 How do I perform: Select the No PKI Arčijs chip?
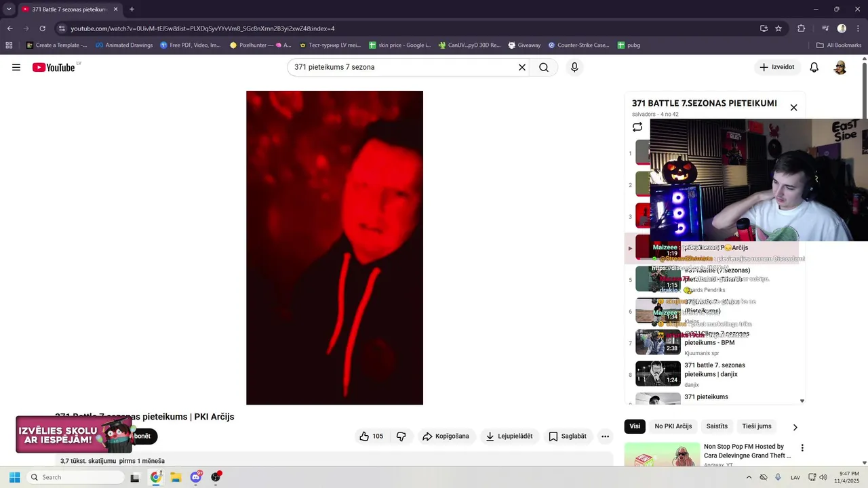(x=673, y=426)
